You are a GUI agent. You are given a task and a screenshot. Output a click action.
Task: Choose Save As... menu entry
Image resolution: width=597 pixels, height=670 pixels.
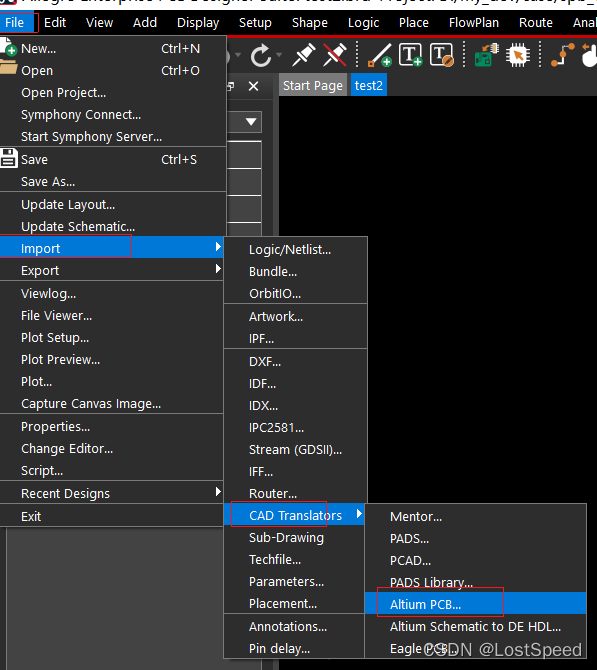pos(113,182)
